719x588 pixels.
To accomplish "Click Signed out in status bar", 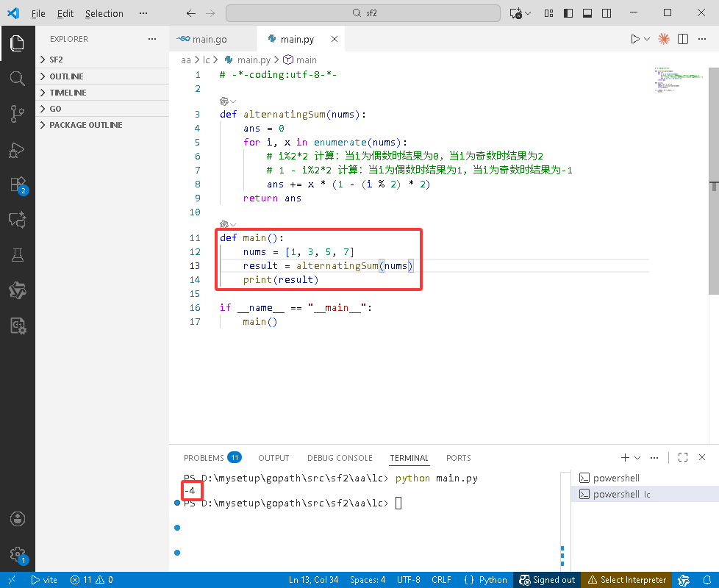I will click(x=547, y=580).
